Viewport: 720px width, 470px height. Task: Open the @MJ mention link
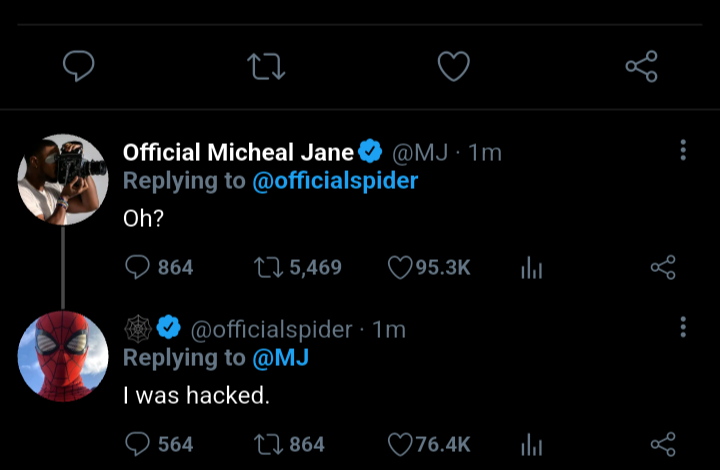pos(280,357)
